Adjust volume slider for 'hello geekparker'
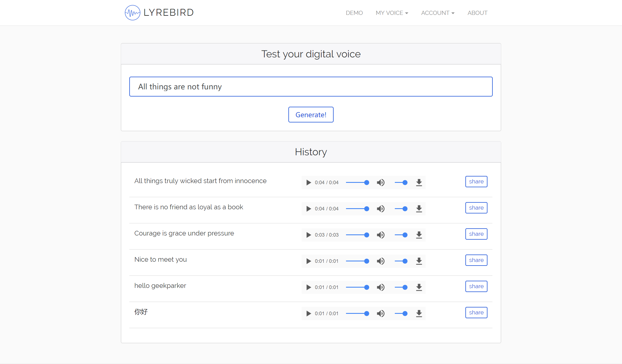622x364 pixels. tap(401, 287)
